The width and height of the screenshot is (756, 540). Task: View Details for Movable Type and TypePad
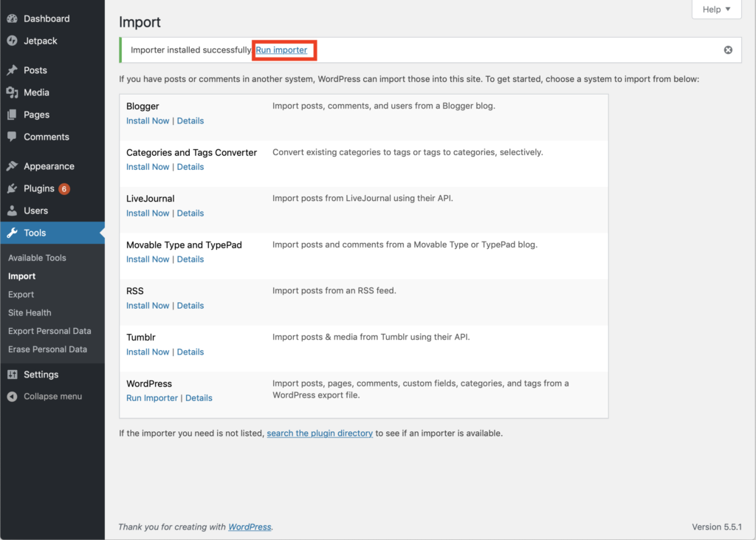(190, 259)
